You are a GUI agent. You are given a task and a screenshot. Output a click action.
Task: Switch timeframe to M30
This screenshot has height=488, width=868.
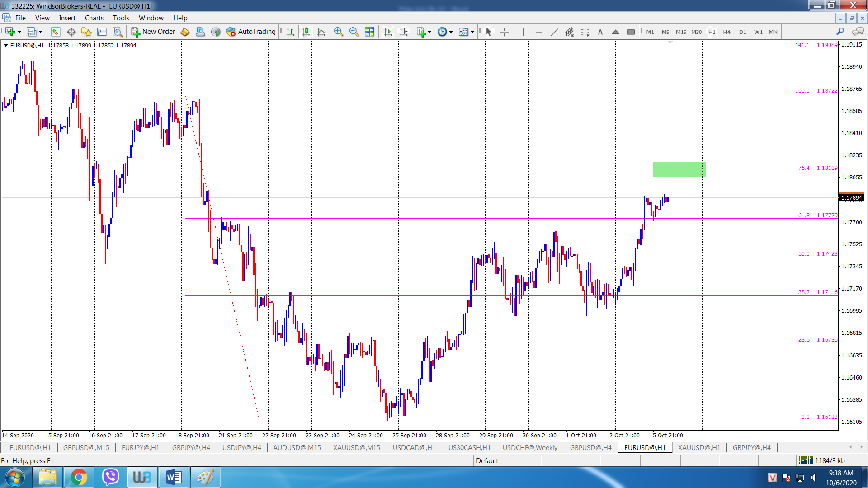(x=696, y=32)
